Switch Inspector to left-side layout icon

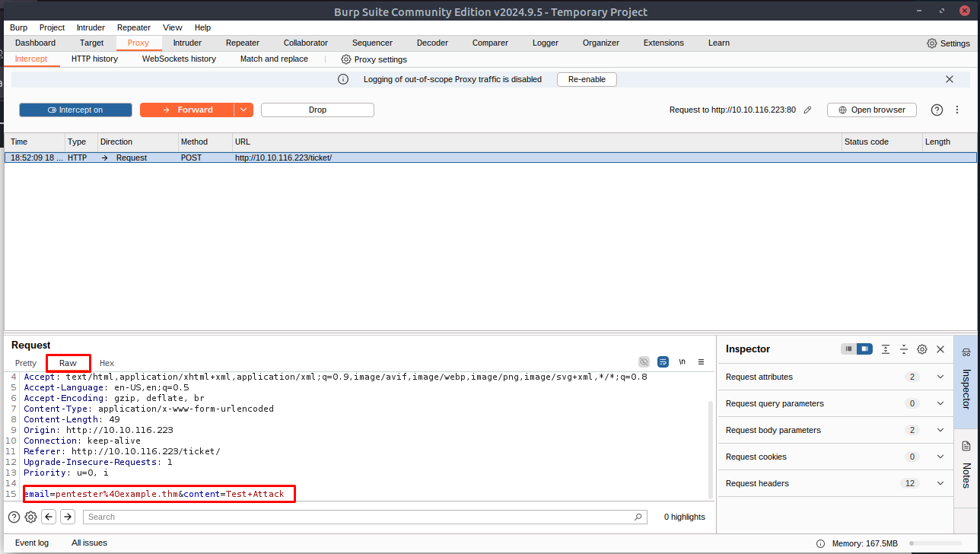pos(849,349)
